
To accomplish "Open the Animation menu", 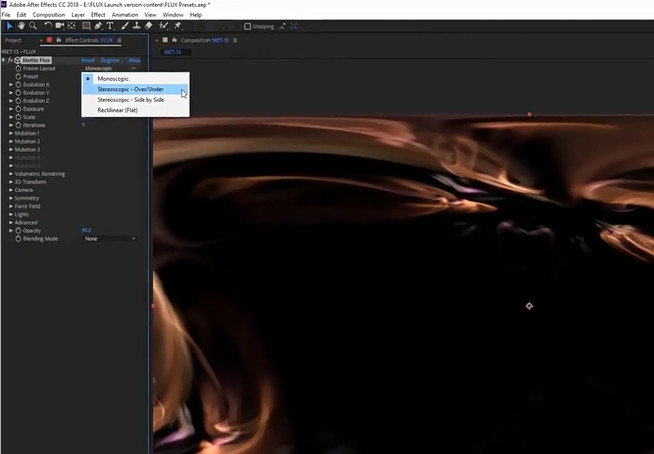I will [x=124, y=15].
